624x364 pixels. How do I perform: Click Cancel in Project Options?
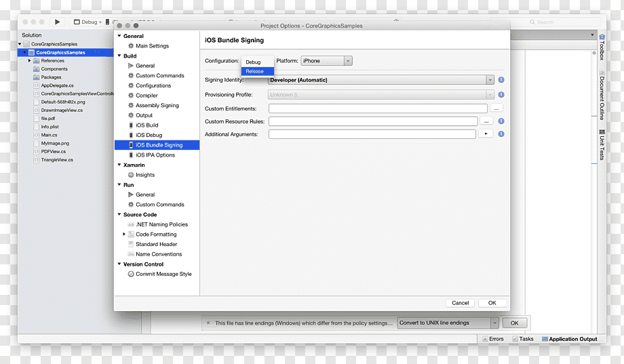[x=460, y=303]
